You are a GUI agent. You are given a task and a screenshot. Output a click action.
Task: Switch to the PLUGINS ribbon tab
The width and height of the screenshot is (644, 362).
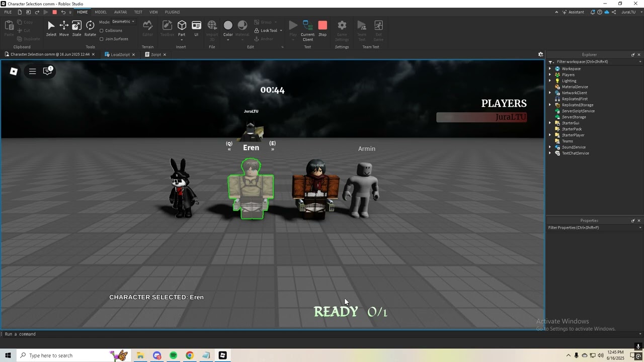pos(172,12)
